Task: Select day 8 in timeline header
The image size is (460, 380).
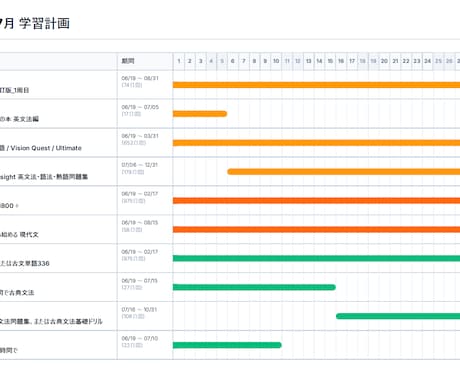Action: pyautogui.click(x=254, y=61)
